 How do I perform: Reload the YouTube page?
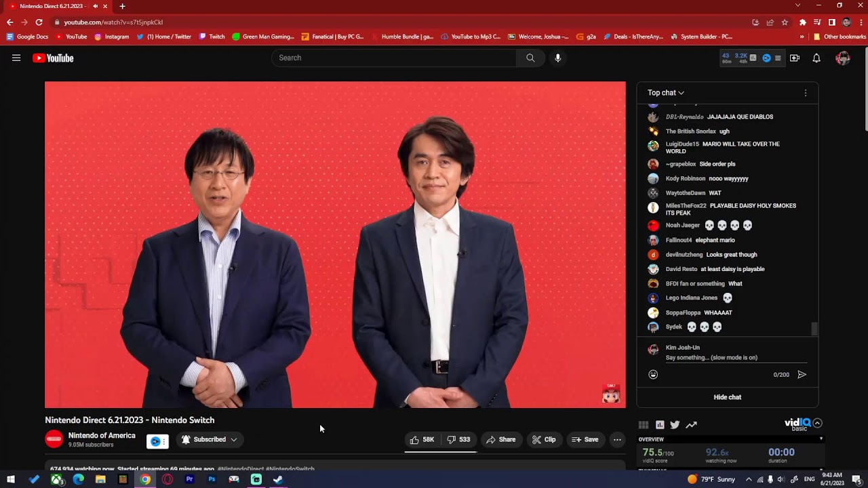point(39,22)
